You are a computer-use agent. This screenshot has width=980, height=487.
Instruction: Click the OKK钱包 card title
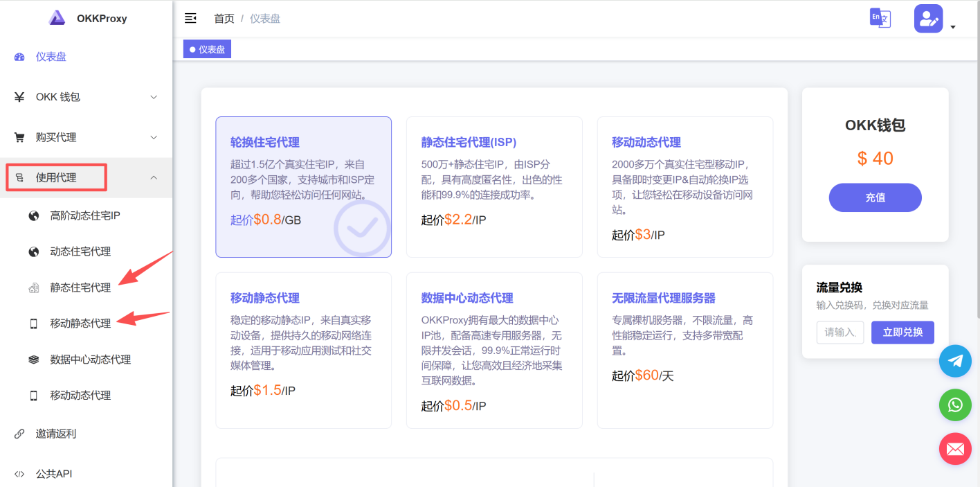(x=875, y=125)
